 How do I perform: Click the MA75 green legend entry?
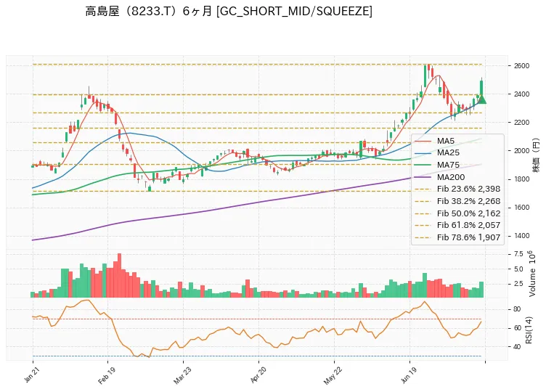[x=437, y=165]
